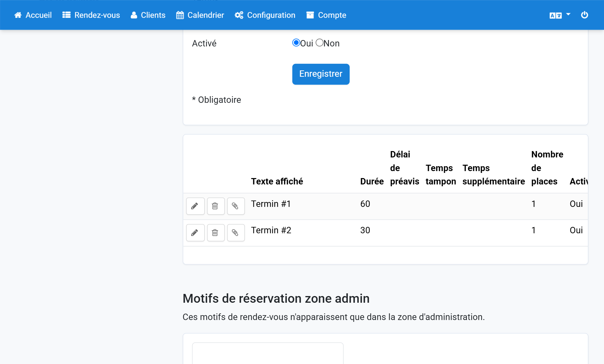Open the Configuration menu item
Image resolution: width=604 pixels, height=364 pixels.
pos(265,15)
